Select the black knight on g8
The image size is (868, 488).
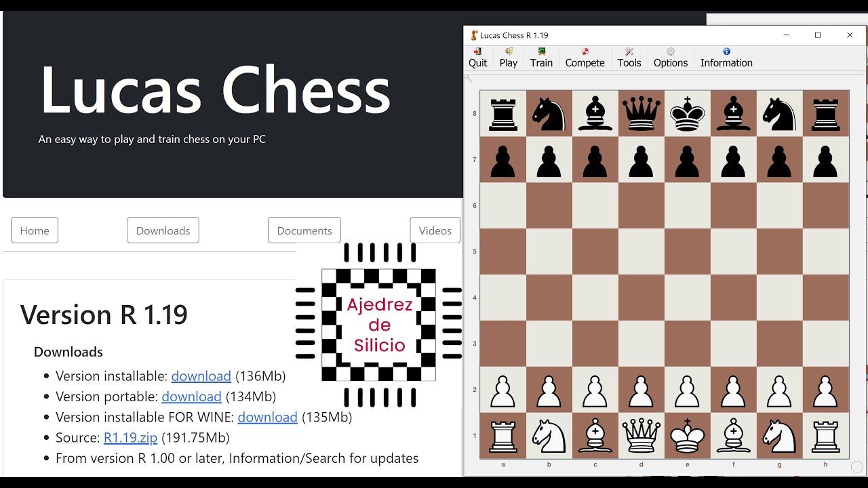click(x=780, y=113)
